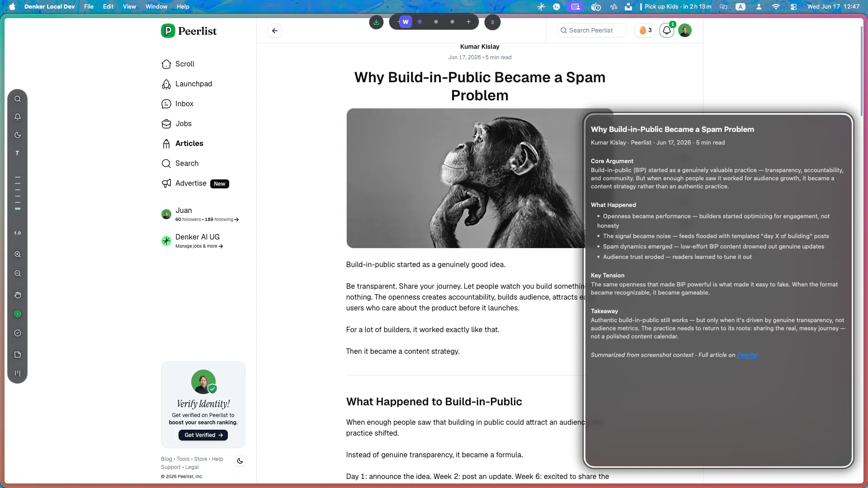Open the Help menu in the menu bar
The image size is (868, 488).
(183, 6)
